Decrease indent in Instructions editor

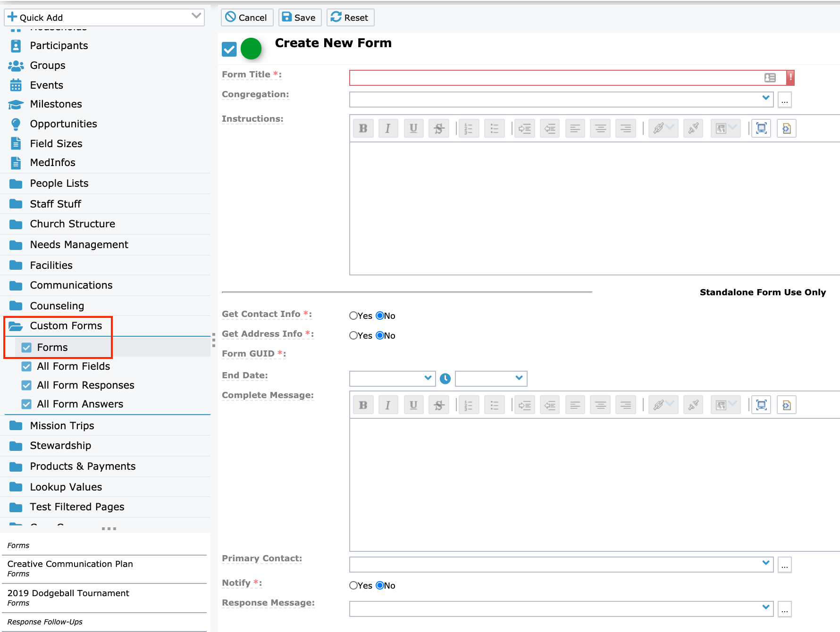tap(550, 128)
